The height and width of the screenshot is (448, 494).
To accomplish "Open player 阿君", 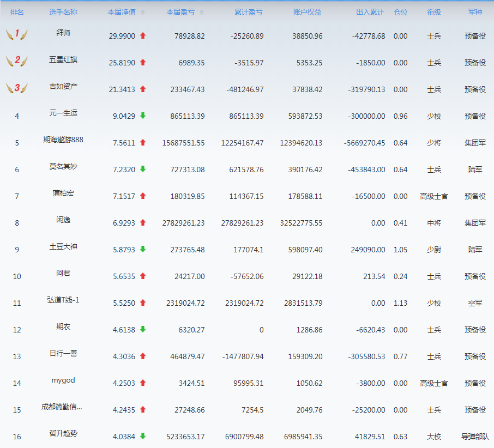I will tap(63, 273).
